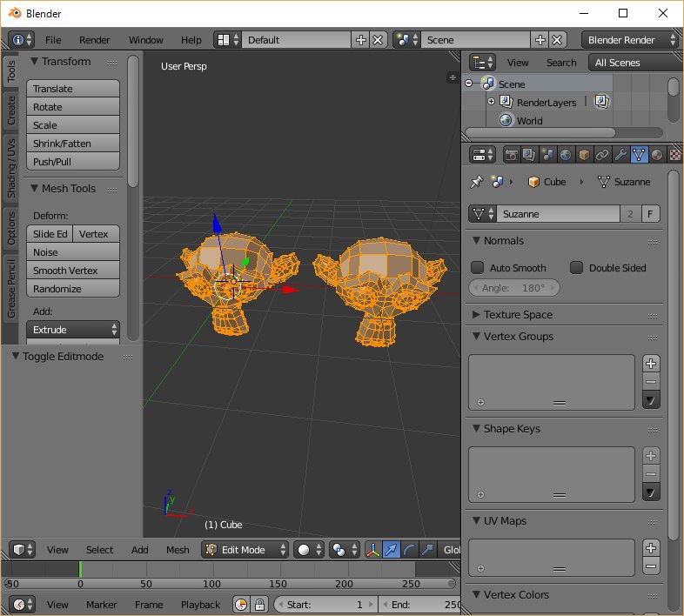
Task: Click the Scene icon in outliner tree
Action: 487,84
